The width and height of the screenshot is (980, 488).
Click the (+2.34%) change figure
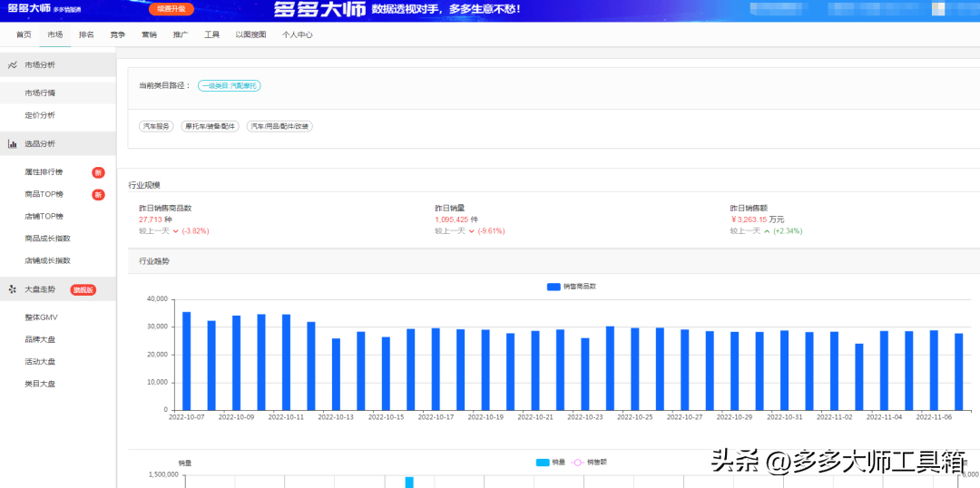[x=788, y=230]
